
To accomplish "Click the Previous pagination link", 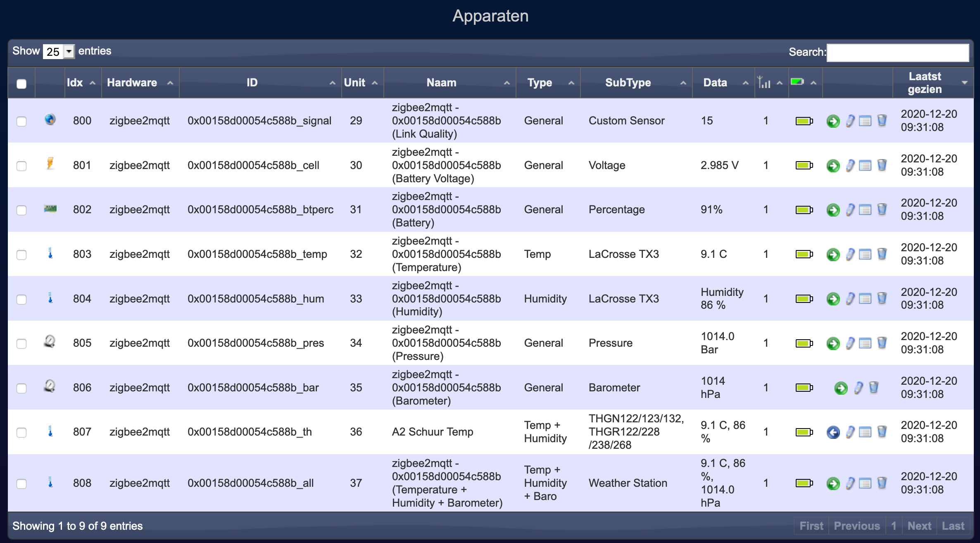I will (x=857, y=525).
